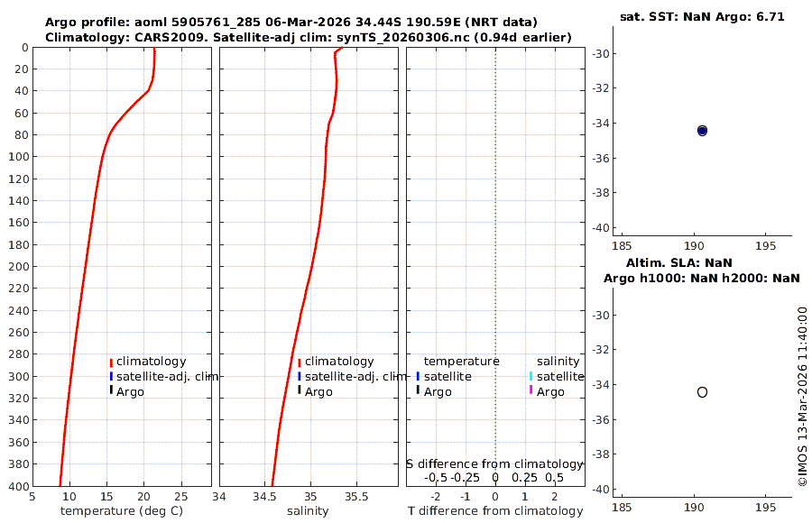Click the salinity axis tick 34.5
The height and width of the screenshot is (523, 812).
pyautogui.click(x=264, y=497)
